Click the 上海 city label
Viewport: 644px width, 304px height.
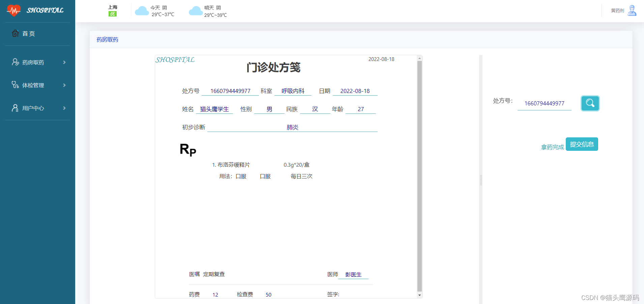[x=113, y=7]
